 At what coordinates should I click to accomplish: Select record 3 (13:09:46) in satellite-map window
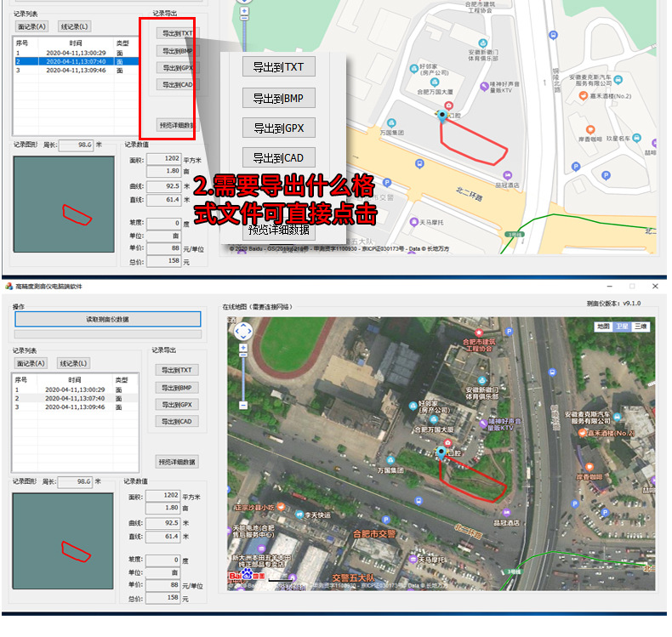tap(75, 407)
